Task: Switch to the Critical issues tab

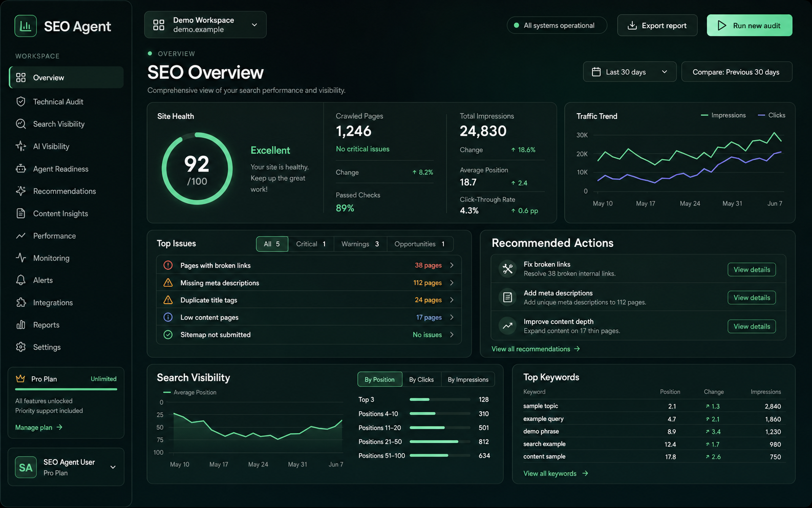Action: click(311, 244)
